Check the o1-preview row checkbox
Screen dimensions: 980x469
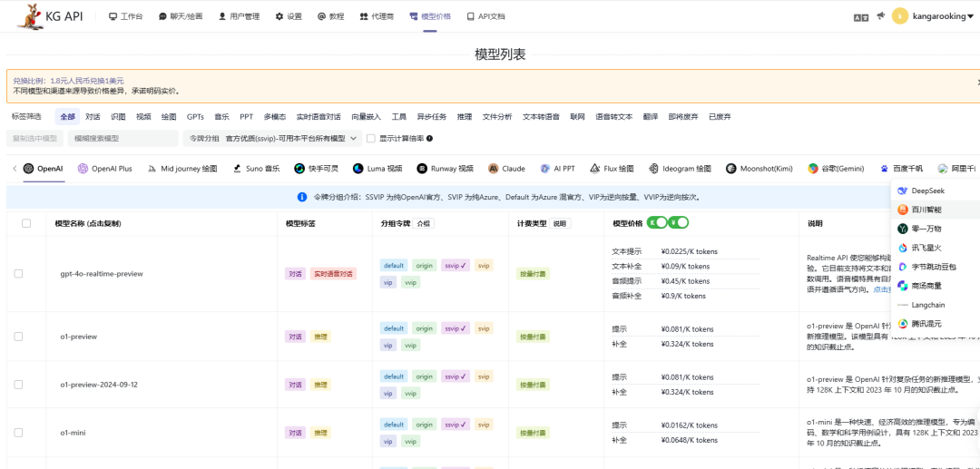click(19, 337)
